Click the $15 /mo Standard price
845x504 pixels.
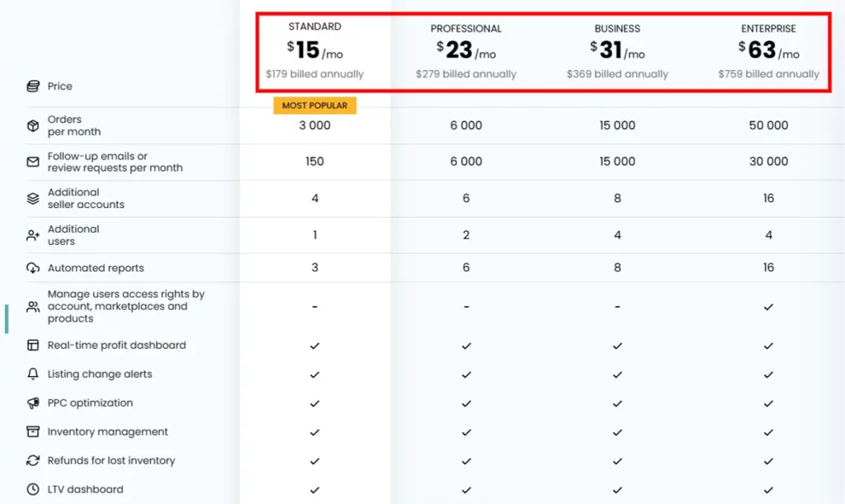click(314, 50)
